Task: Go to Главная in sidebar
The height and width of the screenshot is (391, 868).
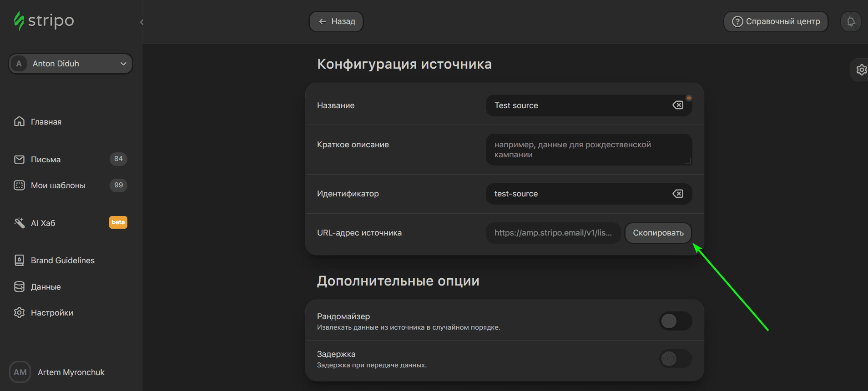Action: pos(45,121)
